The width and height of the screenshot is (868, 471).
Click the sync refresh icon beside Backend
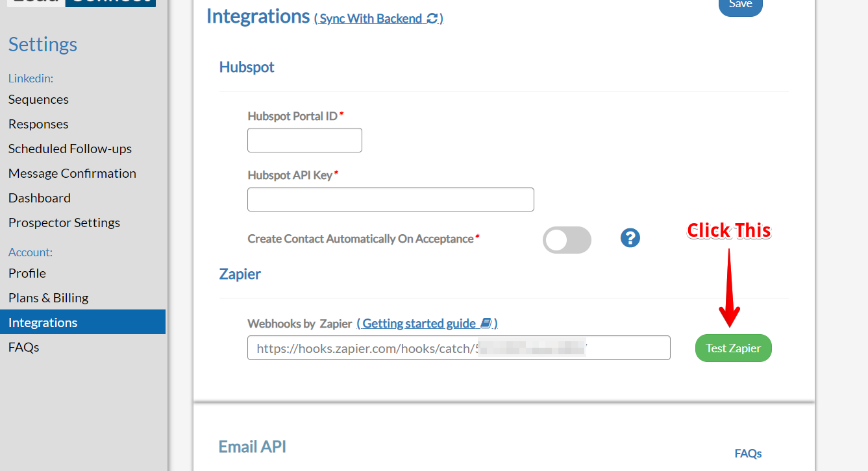[432, 19]
